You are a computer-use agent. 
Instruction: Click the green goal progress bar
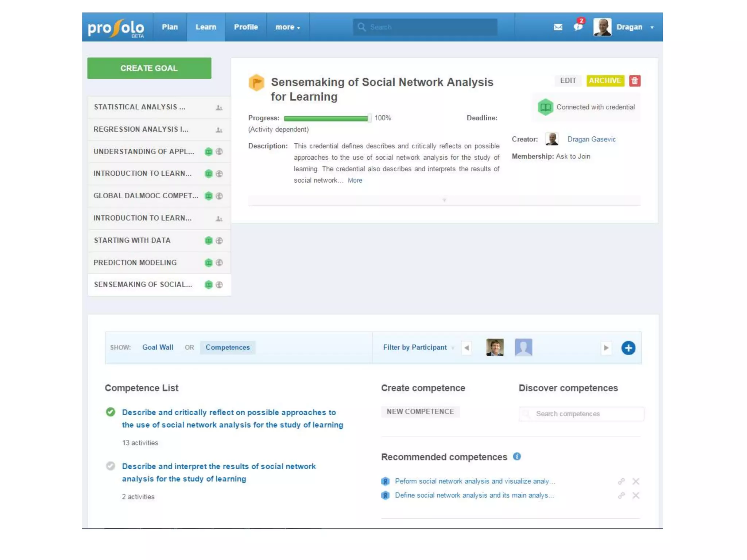tap(326, 118)
